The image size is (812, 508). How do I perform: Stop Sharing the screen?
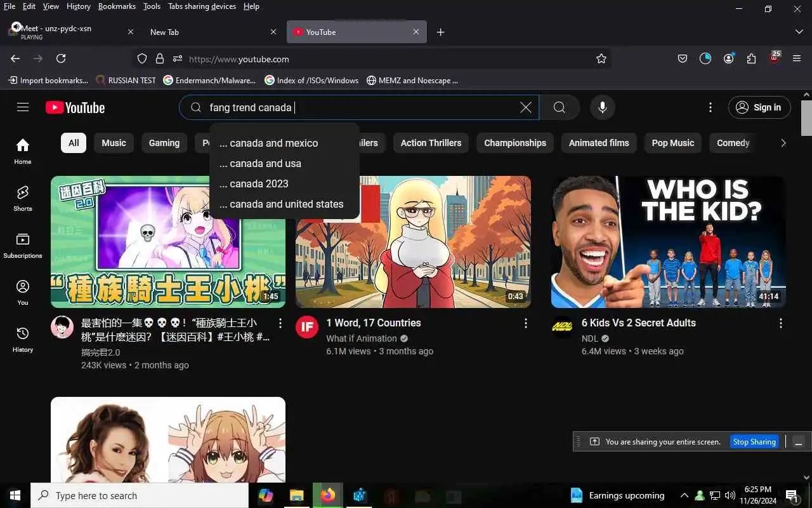[754, 441]
